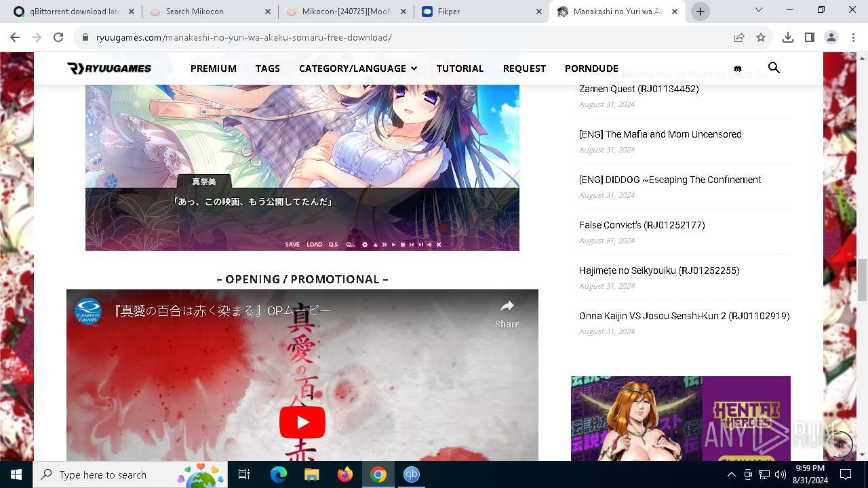
Task: Open the Windows Start menu
Action: coord(16,474)
